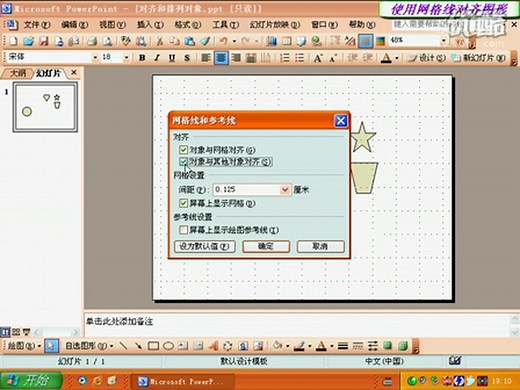Enable 屏幕上显示绘图参考线 checkbox
Image resolution: width=520 pixels, height=390 pixels.
(x=183, y=229)
